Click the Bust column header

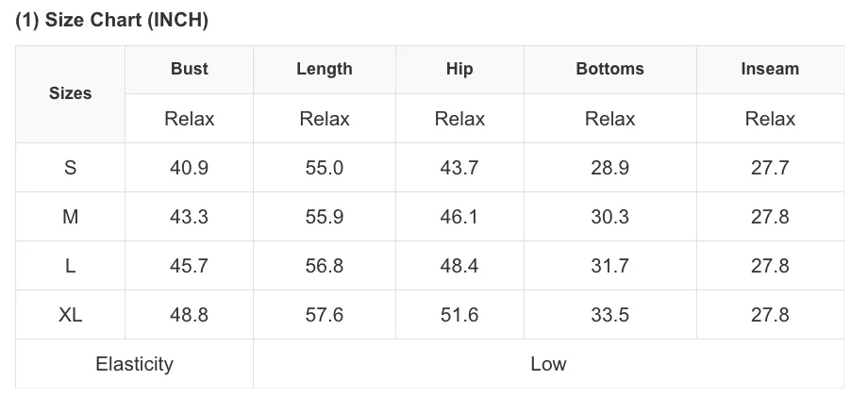[x=190, y=69]
